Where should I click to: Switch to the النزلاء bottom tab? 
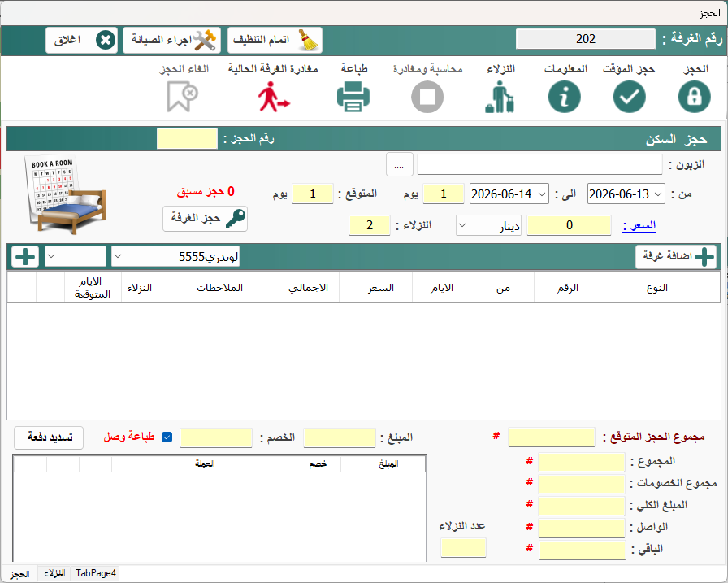click(x=54, y=573)
